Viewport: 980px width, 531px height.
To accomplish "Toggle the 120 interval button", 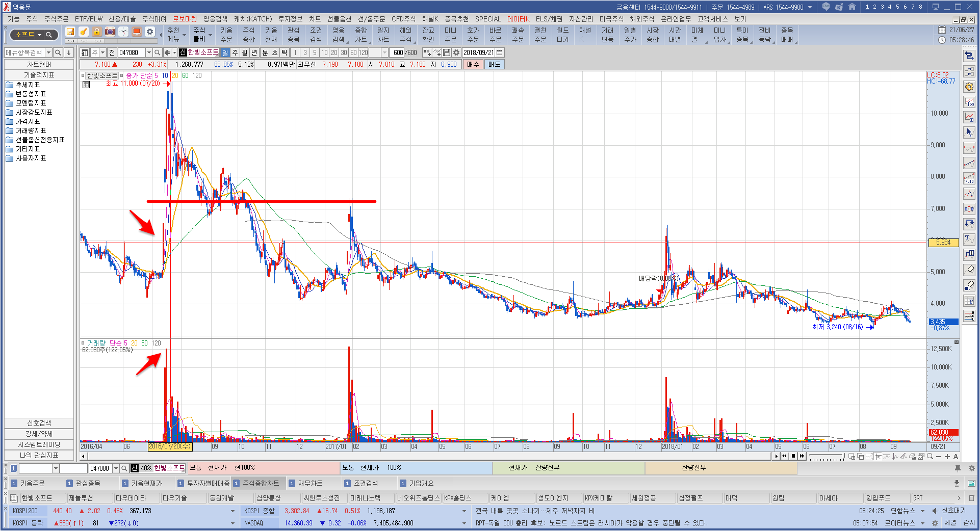I will click(x=364, y=52).
